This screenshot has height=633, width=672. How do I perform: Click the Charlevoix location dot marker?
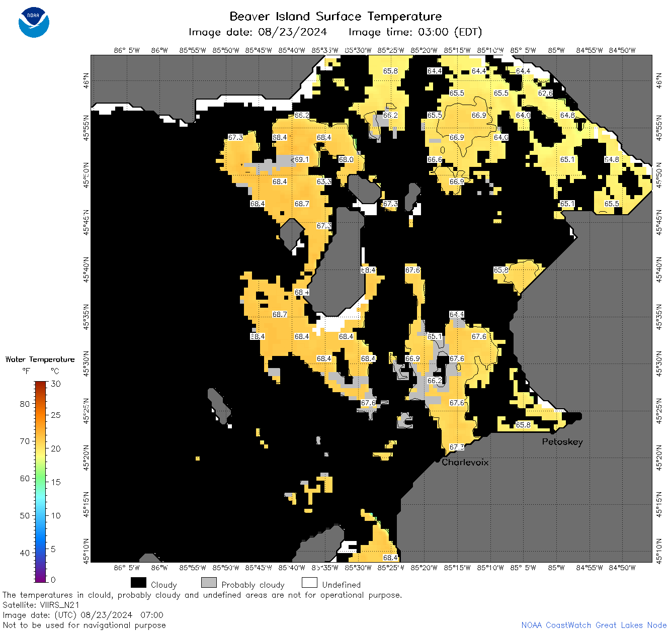click(x=437, y=460)
